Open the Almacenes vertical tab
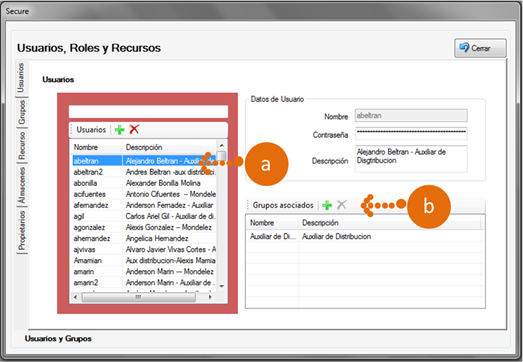Screen dimensions: 523x362 tap(21, 185)
